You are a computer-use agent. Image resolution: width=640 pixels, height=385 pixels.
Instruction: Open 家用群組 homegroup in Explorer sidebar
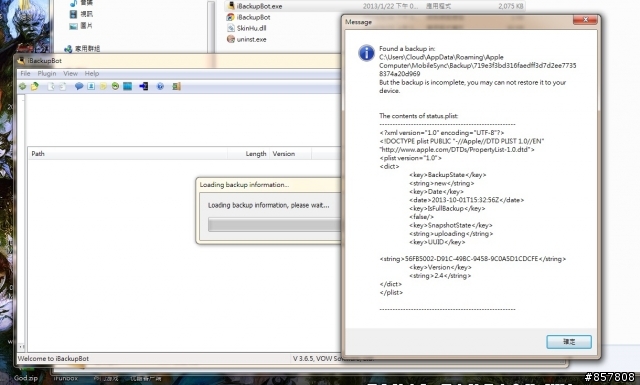pyautogui.click(x=82, y=49)
